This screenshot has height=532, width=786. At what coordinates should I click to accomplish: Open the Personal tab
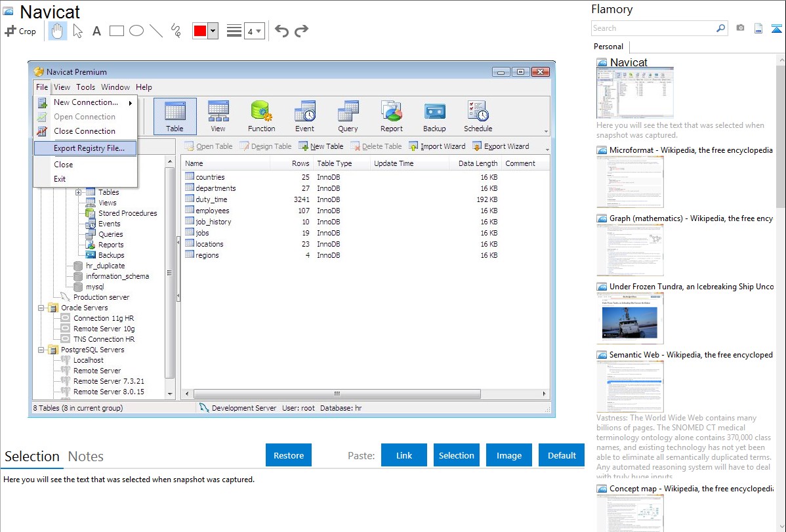coord(608,47)
